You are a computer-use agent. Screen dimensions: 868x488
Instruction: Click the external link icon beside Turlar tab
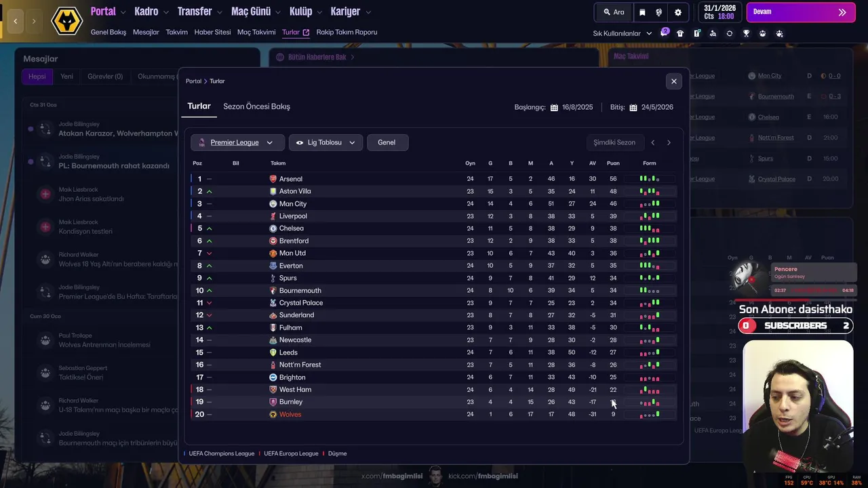coord(306,32)
